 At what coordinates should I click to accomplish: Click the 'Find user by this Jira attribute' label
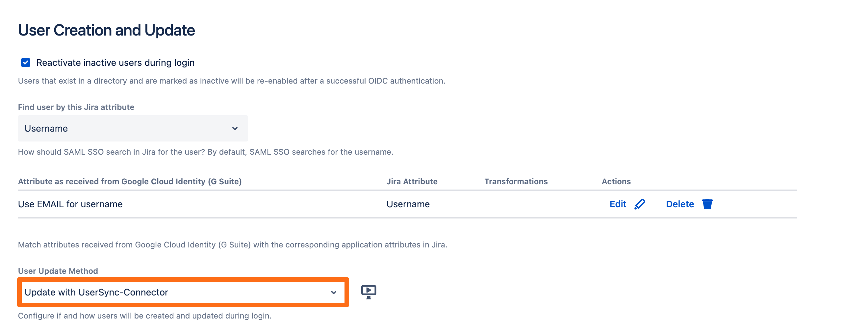click(x=76, y=107)
